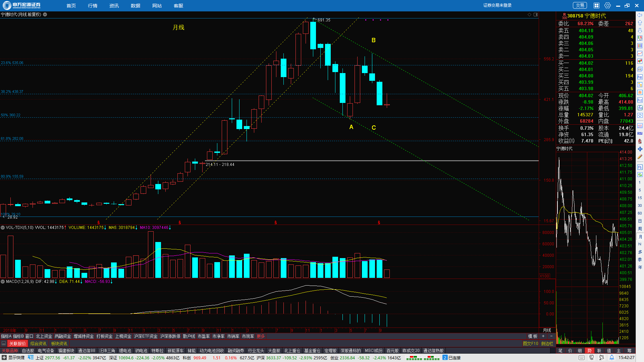
Task: Click the green refresh sidebar icon
Action: pos(640,175)
